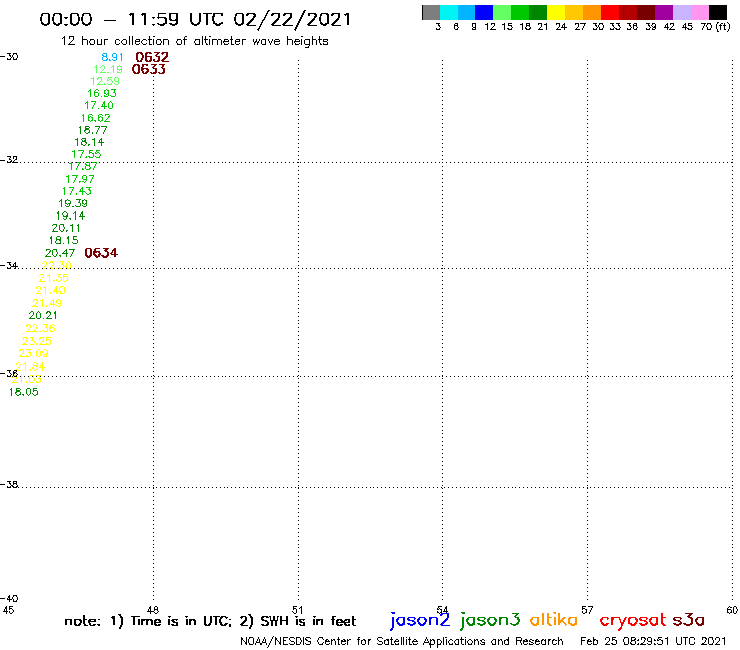
Task: Select the wave height value 17.43
Action: pyautogui.click(x=77, y=191)
